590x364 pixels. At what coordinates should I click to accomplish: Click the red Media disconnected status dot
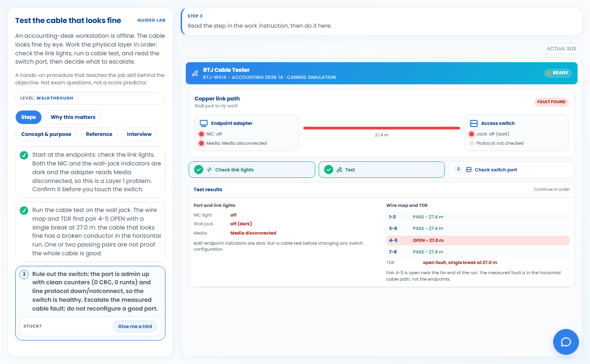point(201,143)
